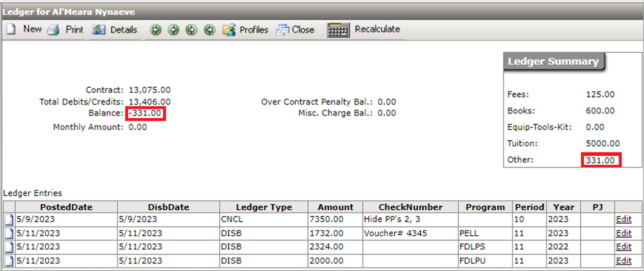This screenshot has width=644, height=271.
Task: Close the ledger window via Close button
Action: (296, 29)
